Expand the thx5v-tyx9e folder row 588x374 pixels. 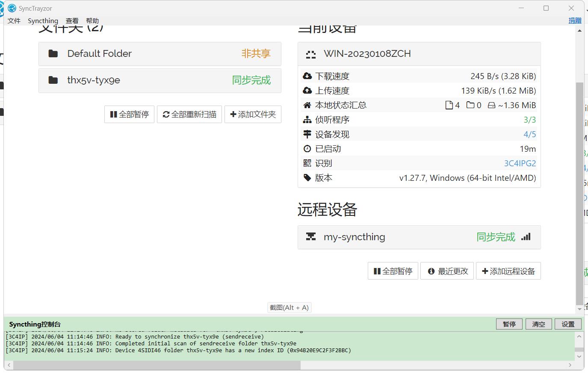[160, 80]
